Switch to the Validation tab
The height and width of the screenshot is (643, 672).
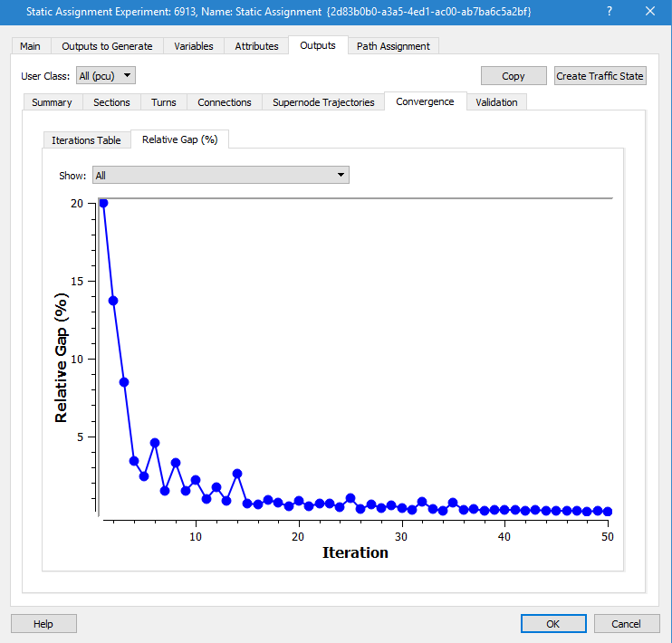[x=496, y=102]
